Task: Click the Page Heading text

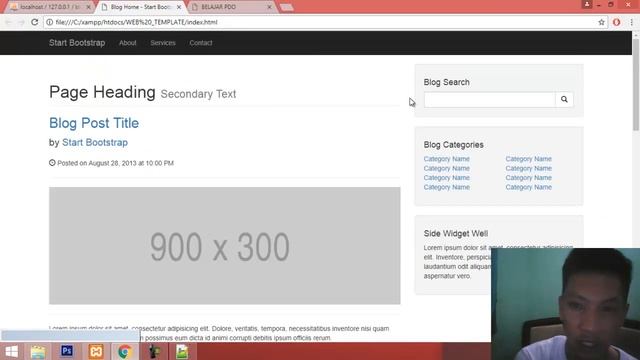Action: pyautogui.click(x=102, y=92)
